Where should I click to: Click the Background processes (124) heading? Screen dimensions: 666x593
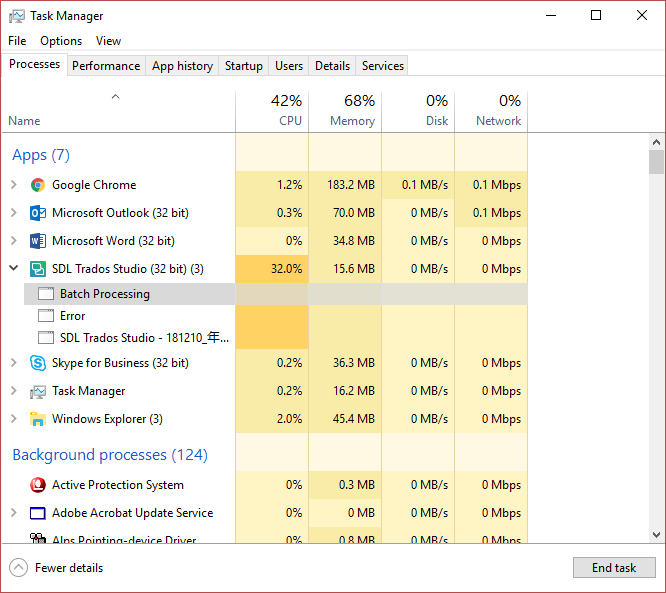coord(110,455)
